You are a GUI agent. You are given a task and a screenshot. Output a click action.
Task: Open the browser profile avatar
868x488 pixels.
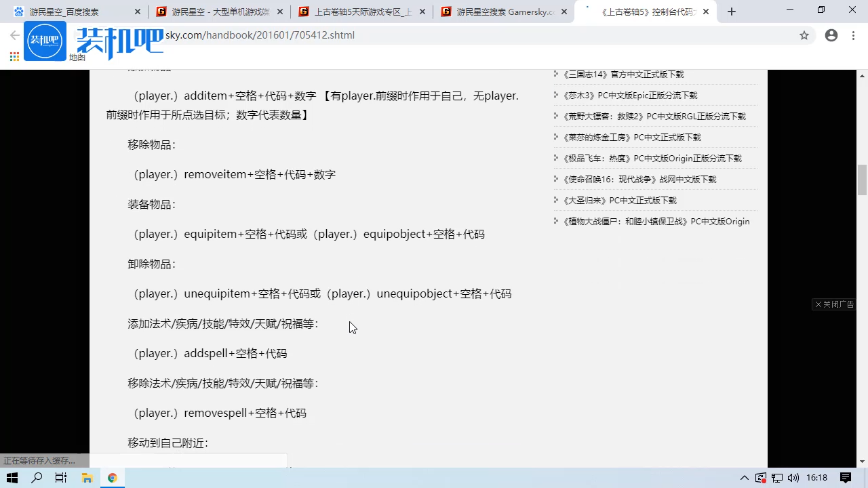click(831, 35)
